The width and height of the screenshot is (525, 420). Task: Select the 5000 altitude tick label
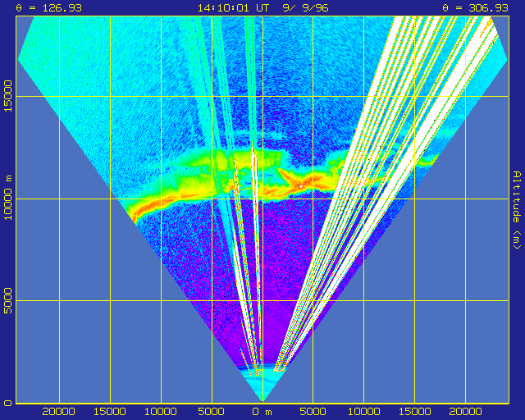7,300
